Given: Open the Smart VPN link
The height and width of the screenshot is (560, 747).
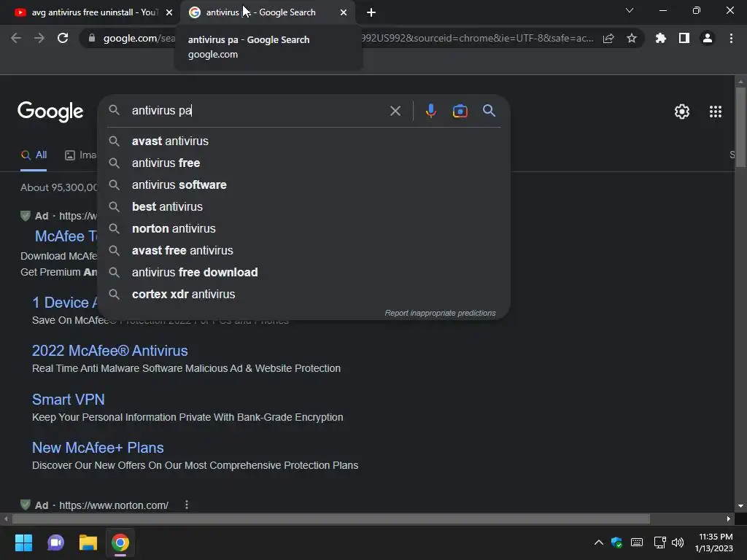Looking at the screenshot, I should click(68, 399).
